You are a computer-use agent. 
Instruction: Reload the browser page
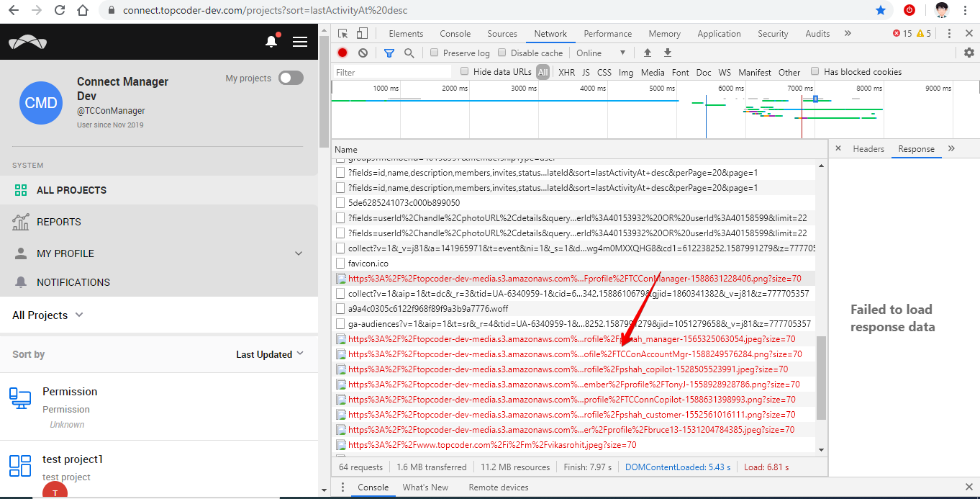[60, 10]
